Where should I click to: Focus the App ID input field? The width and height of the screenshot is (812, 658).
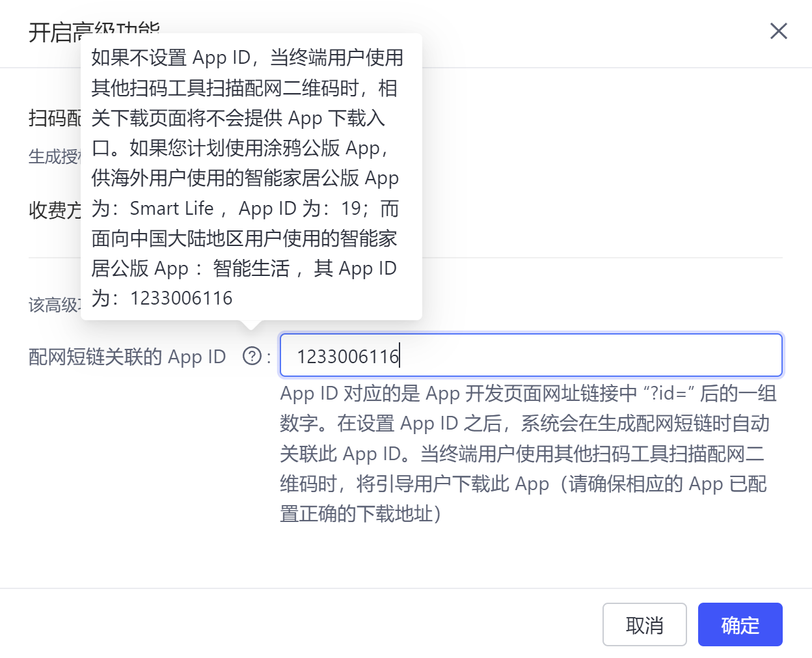(530, 355)
